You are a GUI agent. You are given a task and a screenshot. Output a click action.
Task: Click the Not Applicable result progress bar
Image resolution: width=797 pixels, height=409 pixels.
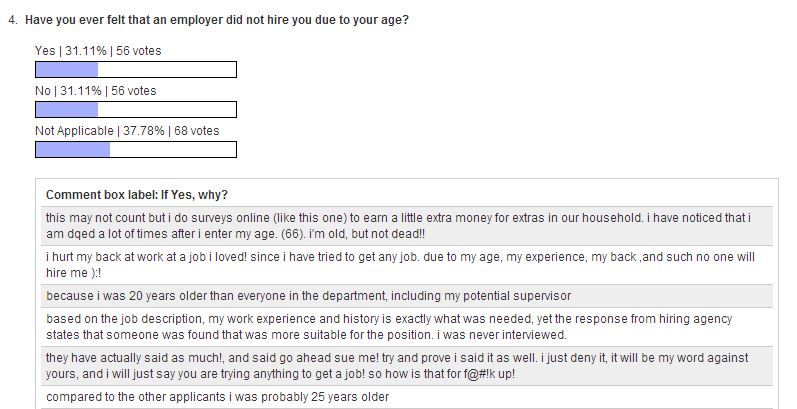click(136, 149)
